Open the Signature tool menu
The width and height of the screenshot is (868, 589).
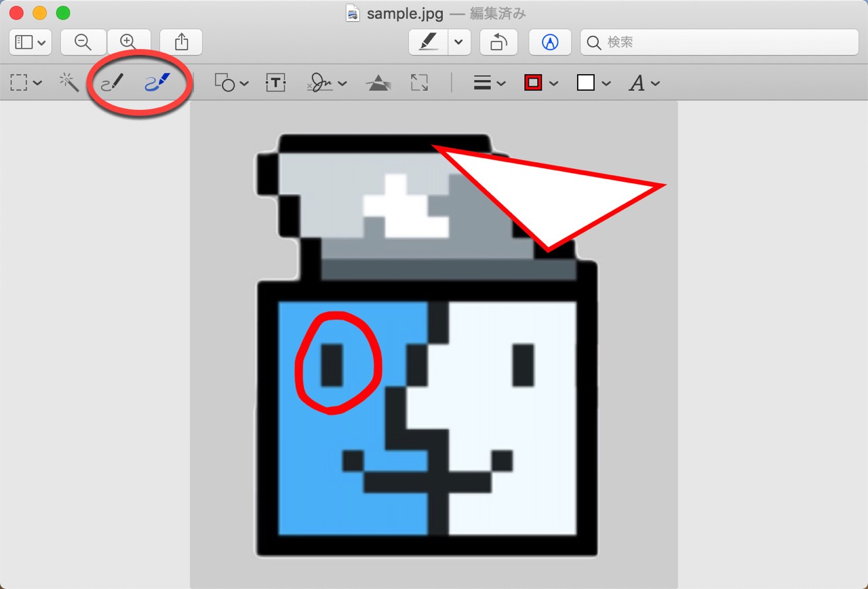326,83
